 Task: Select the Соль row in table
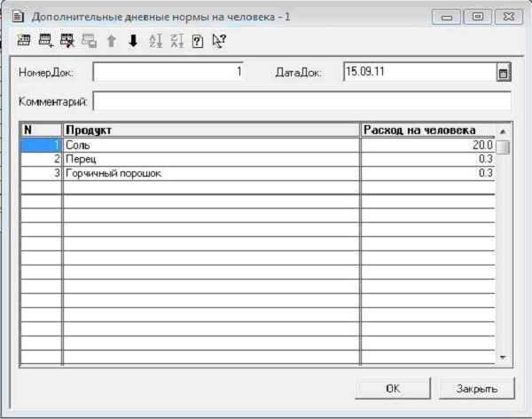pos(211,145)
